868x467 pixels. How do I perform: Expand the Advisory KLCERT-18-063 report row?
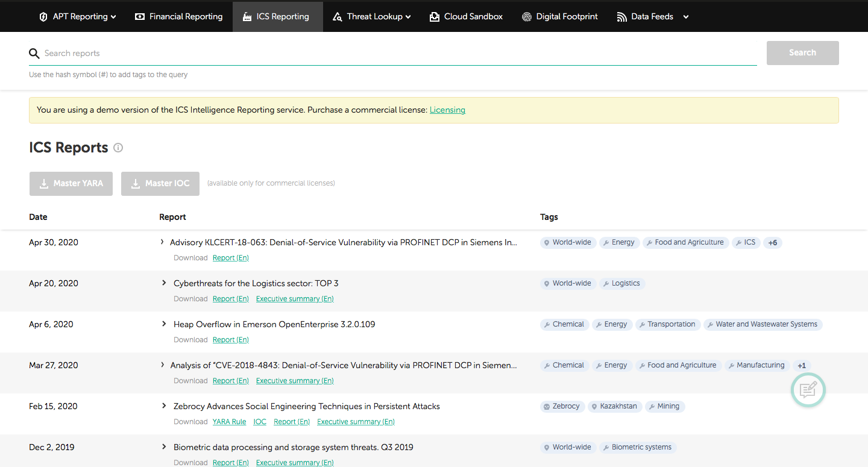tap(162, 242)
